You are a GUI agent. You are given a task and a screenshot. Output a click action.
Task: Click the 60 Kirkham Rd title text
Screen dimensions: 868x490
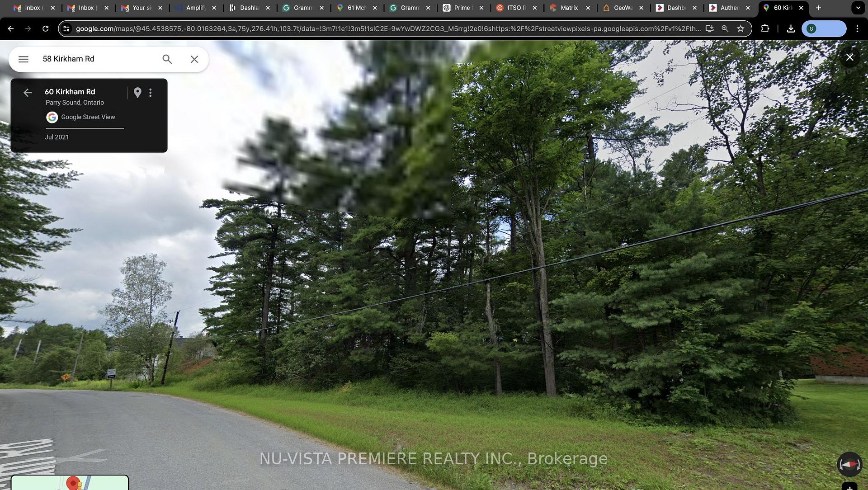[x=70, y=92]
